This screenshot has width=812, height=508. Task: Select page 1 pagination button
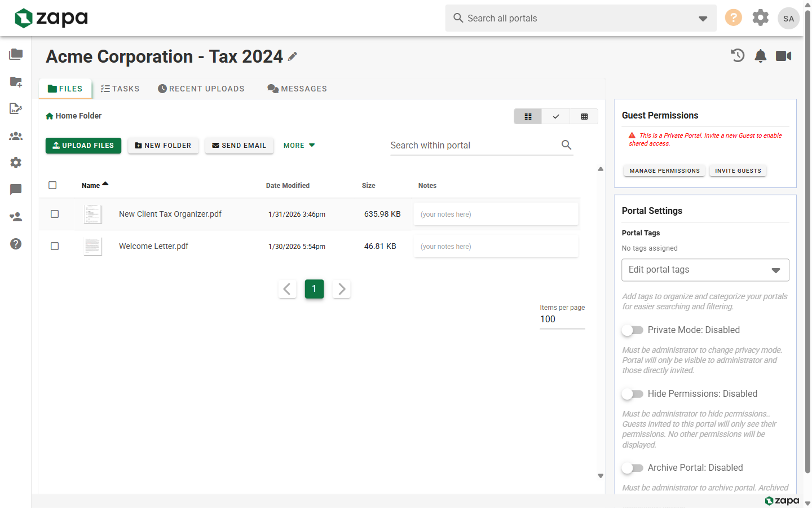point(314,289)
